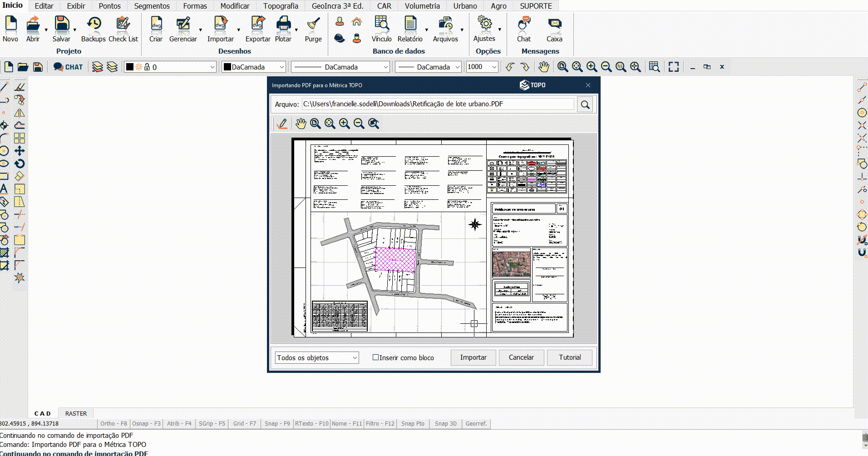868x456 pixels.
Task: Click the Importar button in dialog
Action: (x=473, y=357)
